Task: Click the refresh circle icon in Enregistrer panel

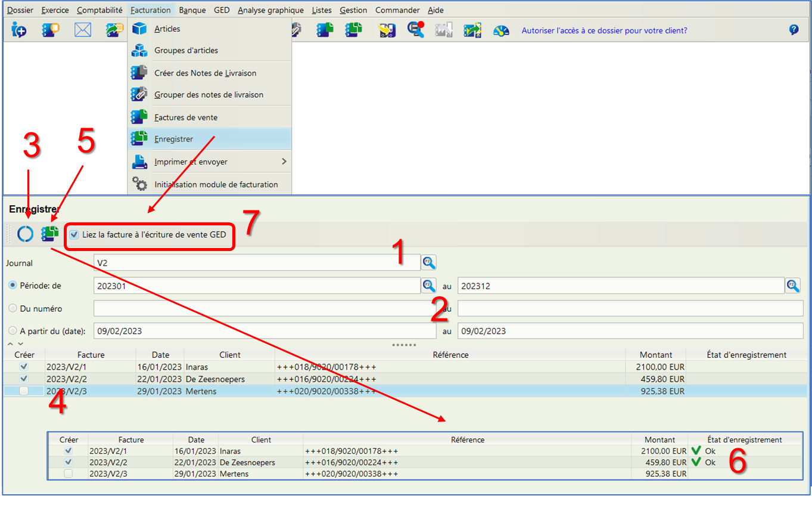Action: coord(25,234)
